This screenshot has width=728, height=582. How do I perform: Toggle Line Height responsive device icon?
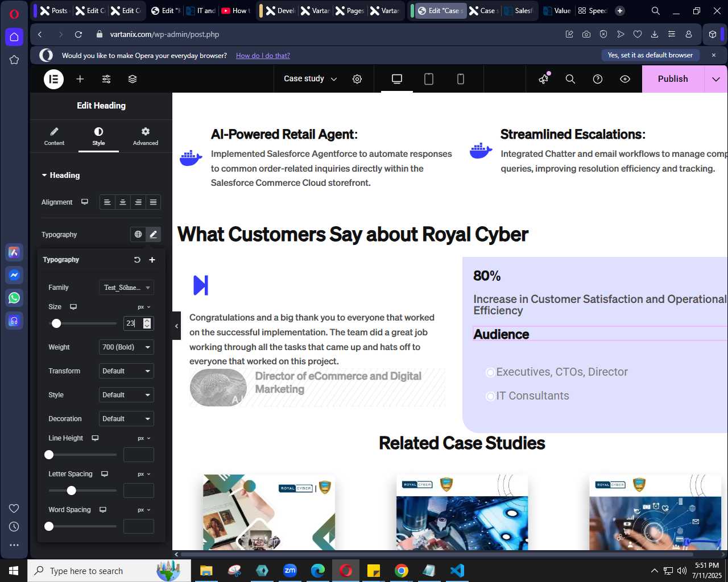coord(95,438)
